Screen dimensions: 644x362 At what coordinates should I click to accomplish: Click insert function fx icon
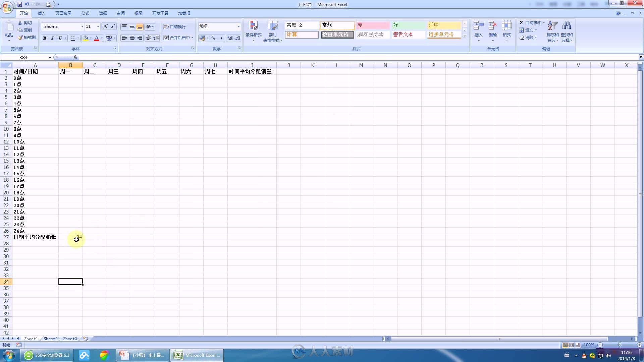pyautogui.click(x=75, y=58)
